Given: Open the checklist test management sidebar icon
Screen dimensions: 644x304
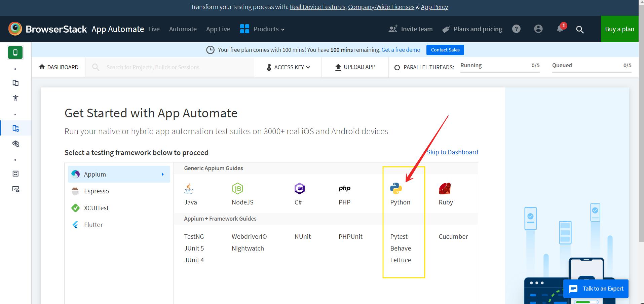Looking at the screenshot, I should point(15,174).
